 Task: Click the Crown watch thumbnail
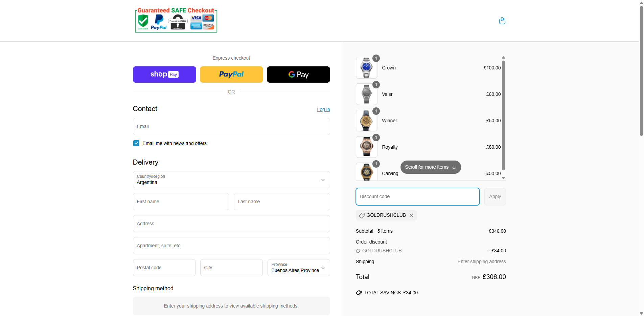(x=367, y=68)
